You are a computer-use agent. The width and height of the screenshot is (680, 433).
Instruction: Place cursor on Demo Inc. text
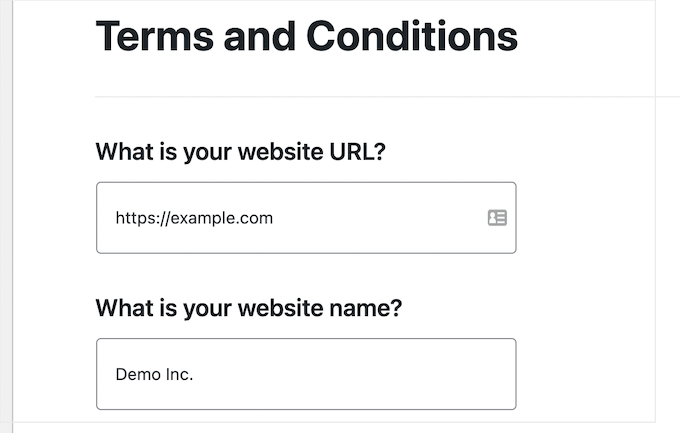pos(154,374)
